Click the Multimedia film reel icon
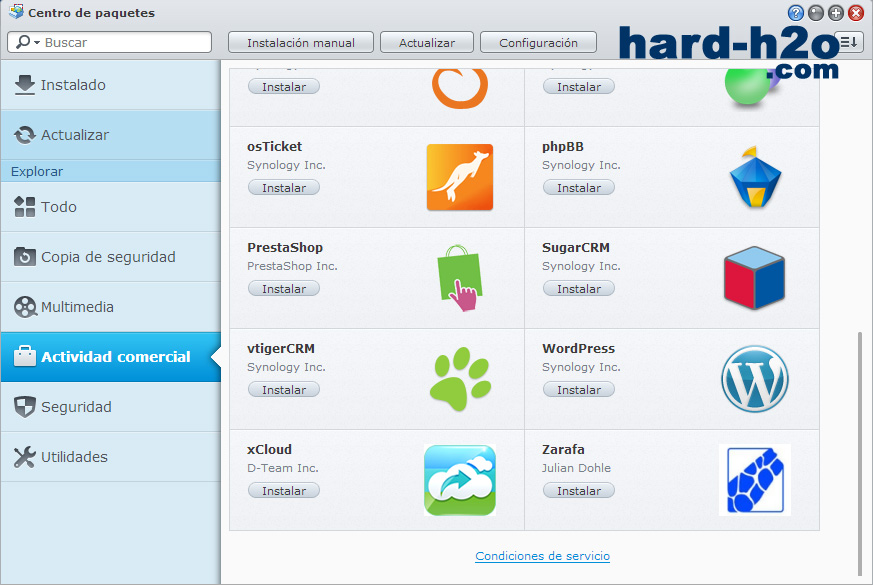 coord(24,307)
